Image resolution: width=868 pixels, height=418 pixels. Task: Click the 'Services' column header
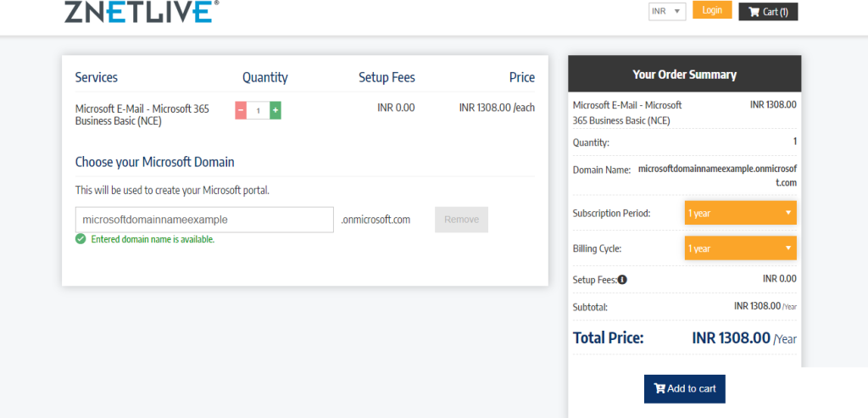click(x=97, y=77)
